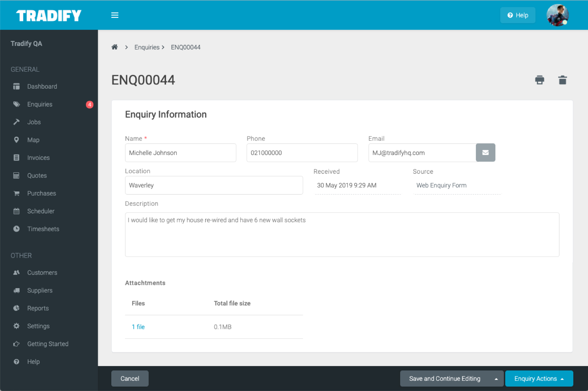Open the 1 file attachment link

click(138, 327)
